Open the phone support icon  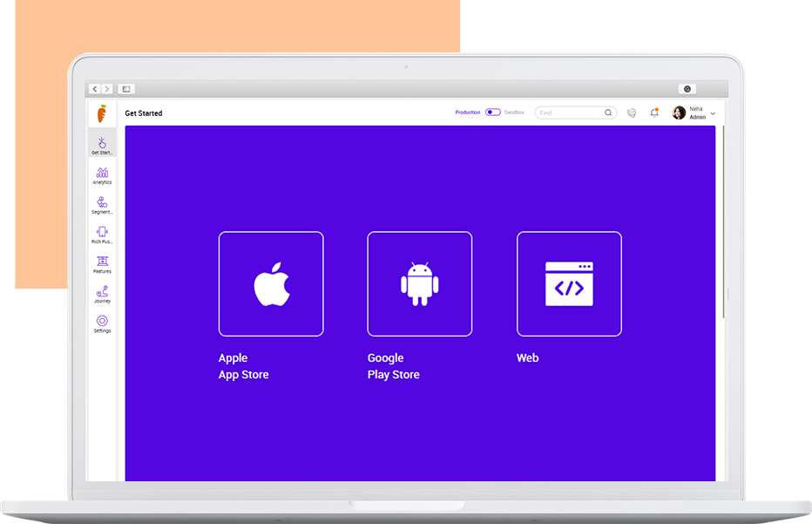tap(632, 113)
